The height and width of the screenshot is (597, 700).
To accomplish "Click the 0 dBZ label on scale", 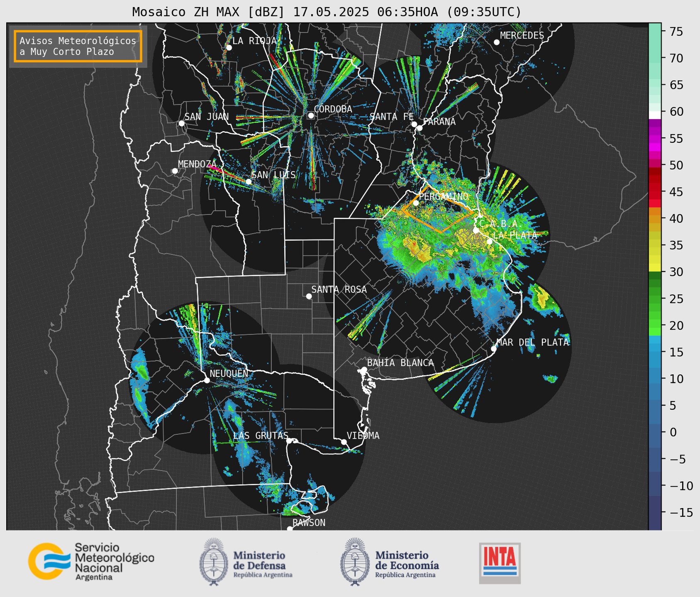I will 673,432.
